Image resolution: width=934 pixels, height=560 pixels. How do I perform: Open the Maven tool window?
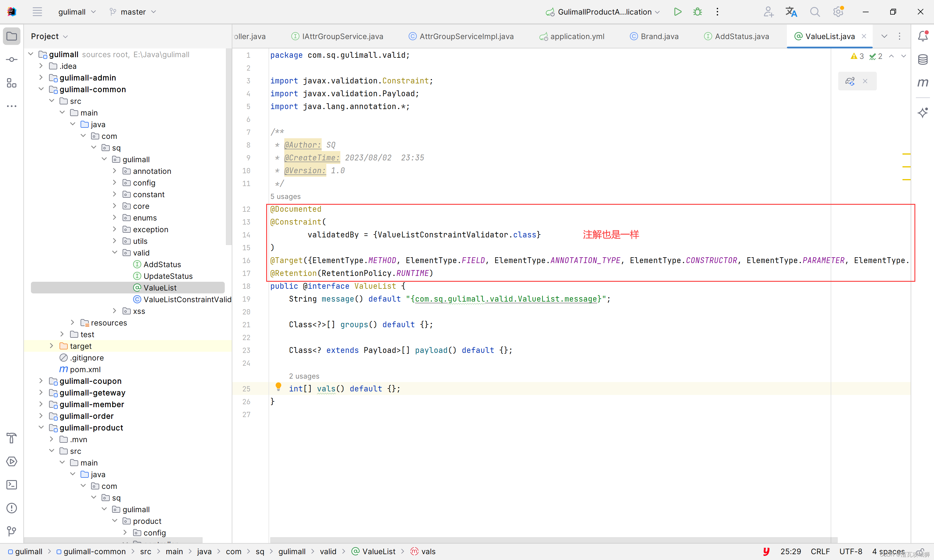click(x=922, y=83)
